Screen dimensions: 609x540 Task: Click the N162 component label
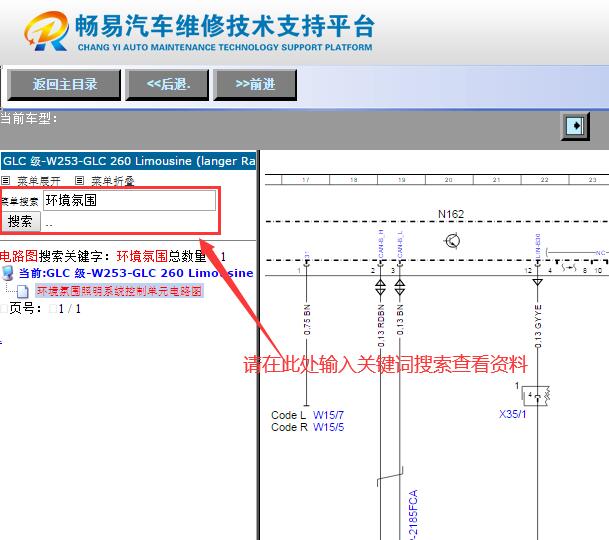coord(451,214)
